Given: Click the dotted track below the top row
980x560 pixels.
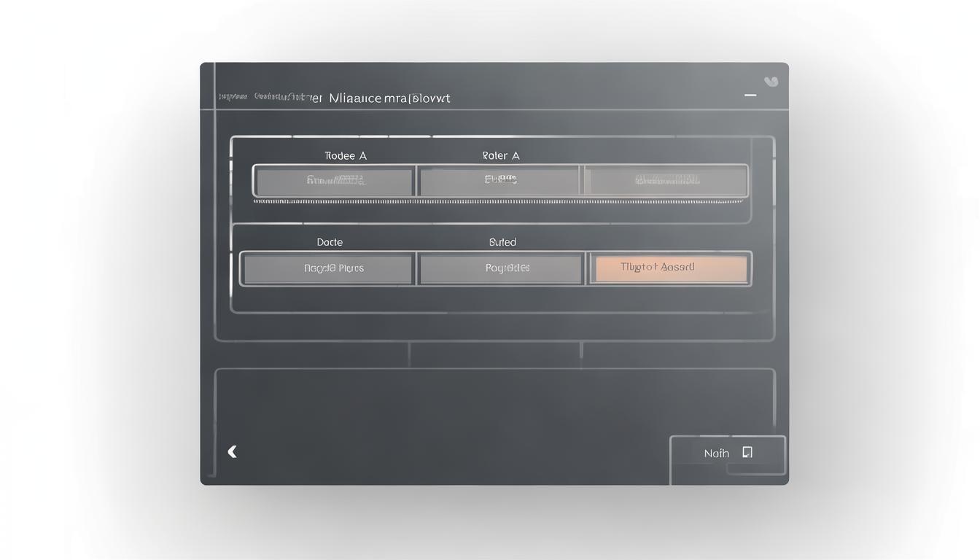Looking at the screenshot, I should (499, 201).
